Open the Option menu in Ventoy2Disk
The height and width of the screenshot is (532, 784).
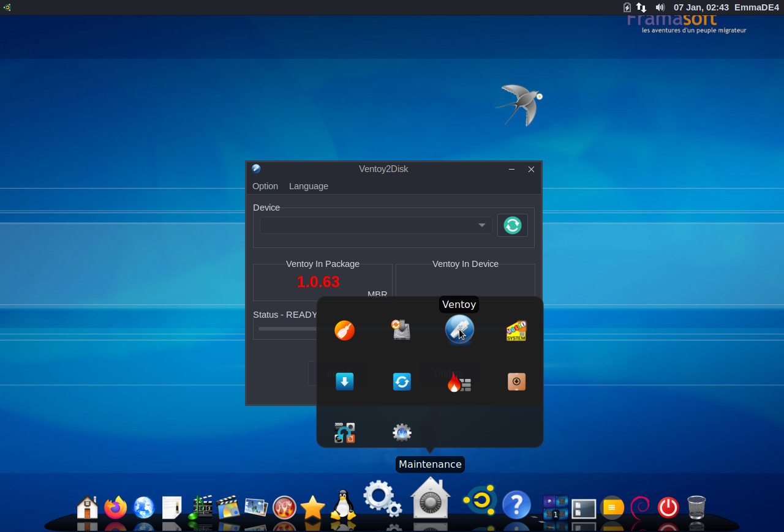tap(265, 186)
